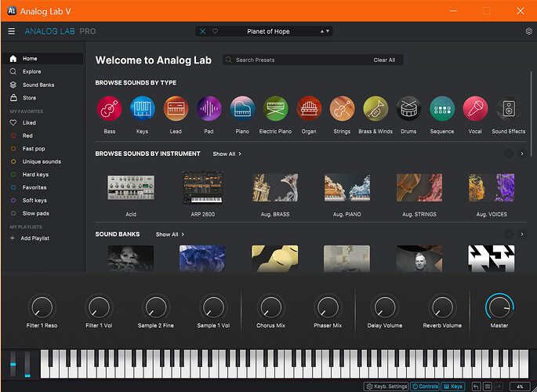Browse the Strings sound type

(342, 109)
